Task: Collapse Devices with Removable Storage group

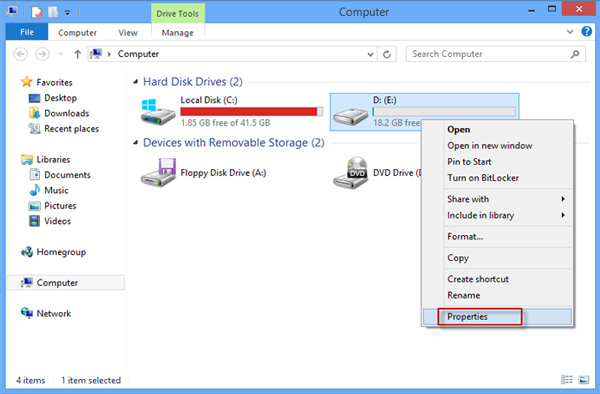Action: 135,143
